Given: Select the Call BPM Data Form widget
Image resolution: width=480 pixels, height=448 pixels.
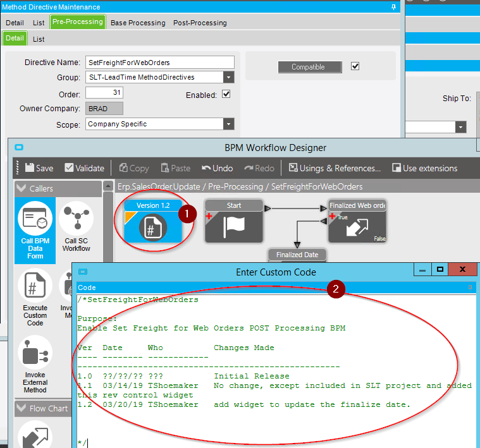Looking at the screenshot, I should 35,230.
